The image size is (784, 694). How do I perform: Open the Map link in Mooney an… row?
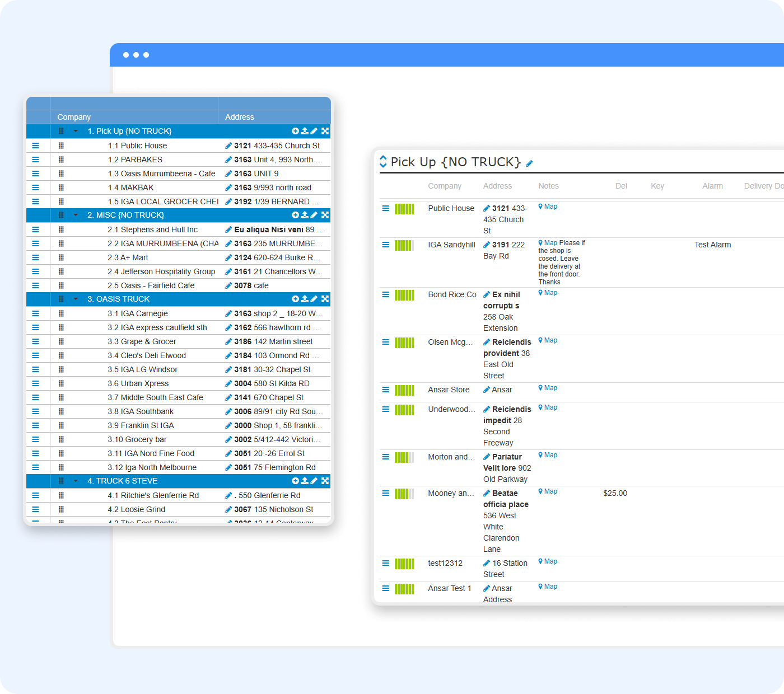point(548,491)
